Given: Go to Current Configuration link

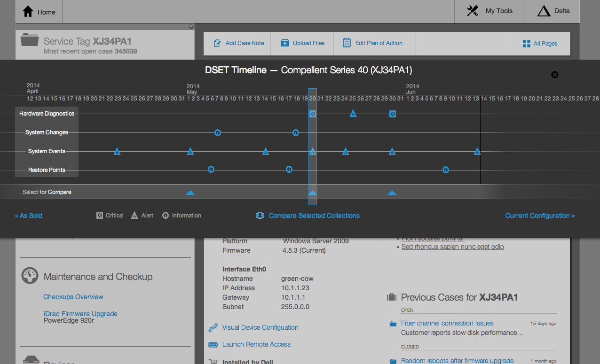Looking at the screenshot, I should point(540,216).
